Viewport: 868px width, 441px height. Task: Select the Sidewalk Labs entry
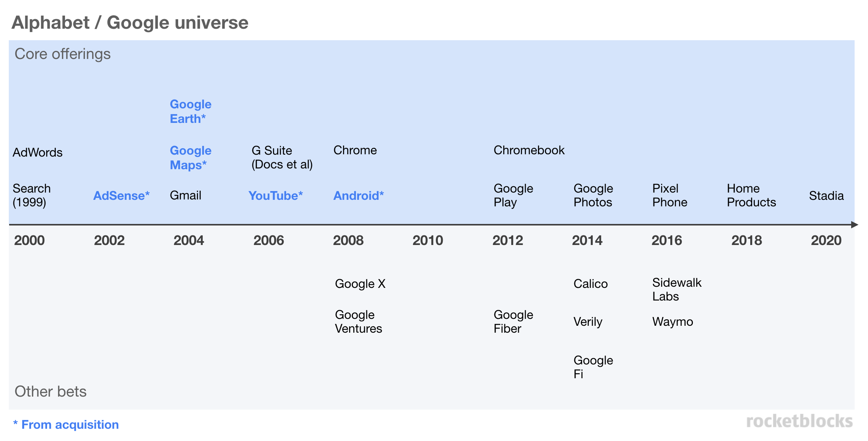point(677,289)
